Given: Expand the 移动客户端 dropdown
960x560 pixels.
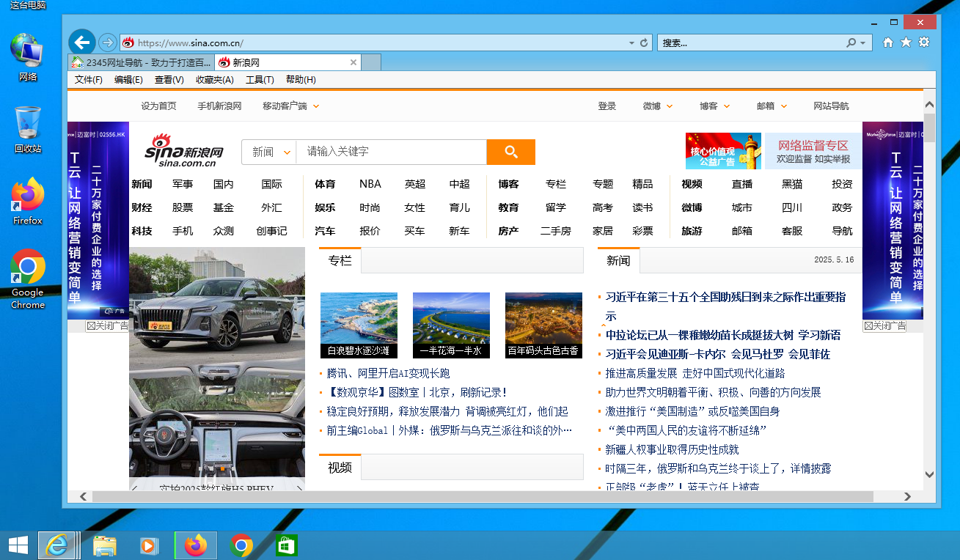Looking at the screenshot, I should 316,106.
